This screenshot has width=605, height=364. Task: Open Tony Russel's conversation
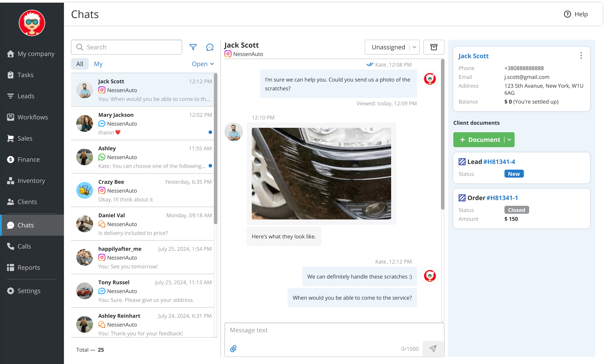pos(142,291)
